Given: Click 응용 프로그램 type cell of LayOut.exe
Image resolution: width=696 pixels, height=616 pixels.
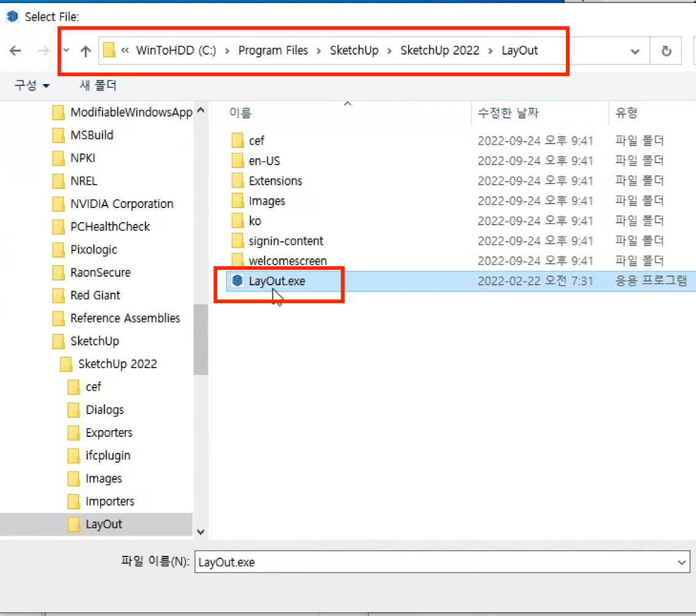Looking at the screenshot, I should point(651,280).
